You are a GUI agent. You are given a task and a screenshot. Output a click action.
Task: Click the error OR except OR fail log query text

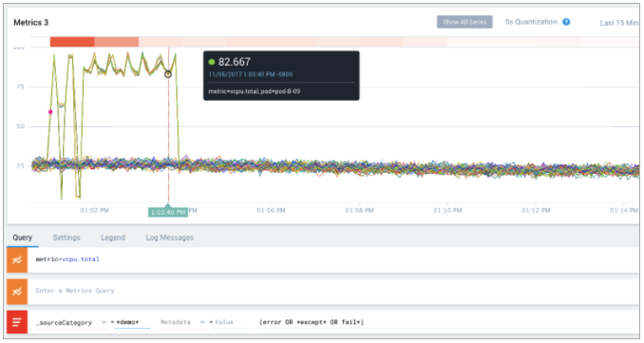312,322
